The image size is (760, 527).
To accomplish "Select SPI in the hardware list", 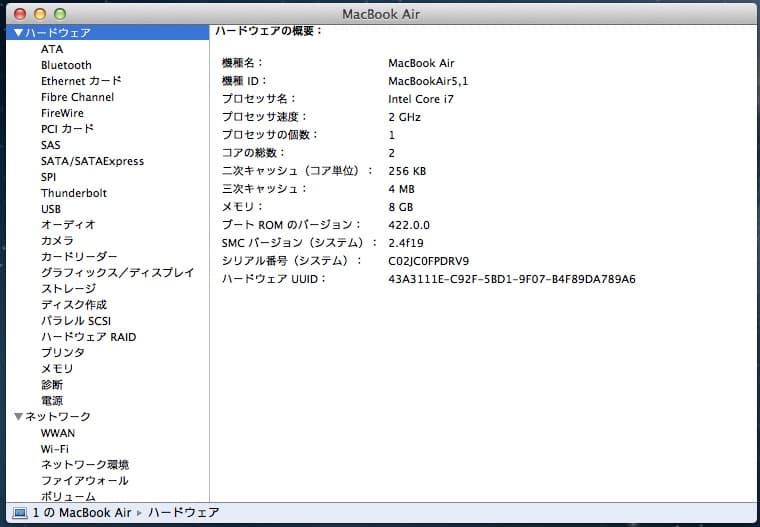I will coord(48,177).
